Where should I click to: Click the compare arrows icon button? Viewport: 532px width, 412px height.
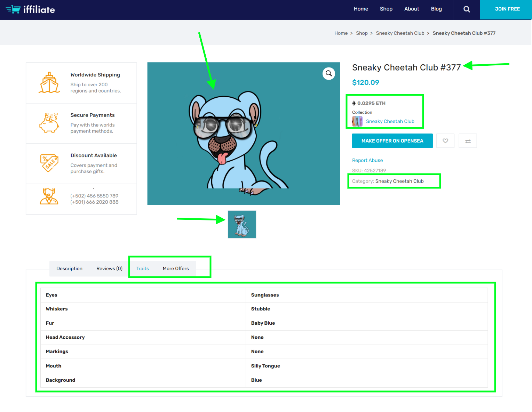(x=468, y=141)
